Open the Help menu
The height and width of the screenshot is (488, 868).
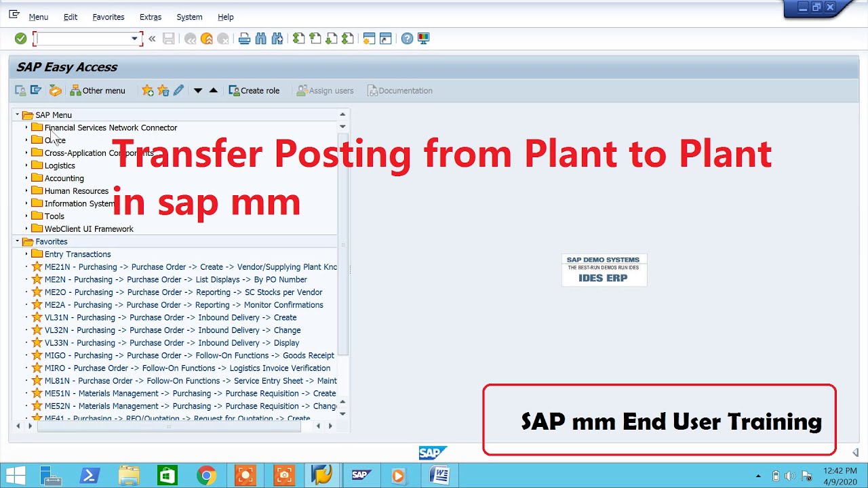point(226,17)
